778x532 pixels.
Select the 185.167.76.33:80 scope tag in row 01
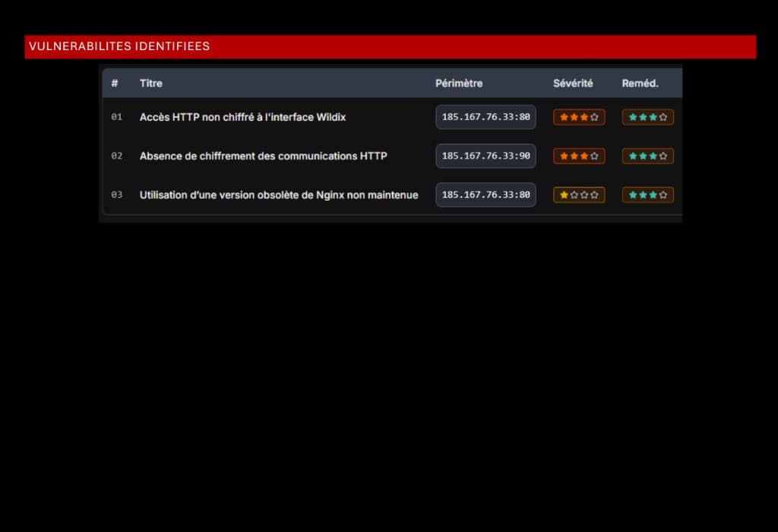point(485,117)
